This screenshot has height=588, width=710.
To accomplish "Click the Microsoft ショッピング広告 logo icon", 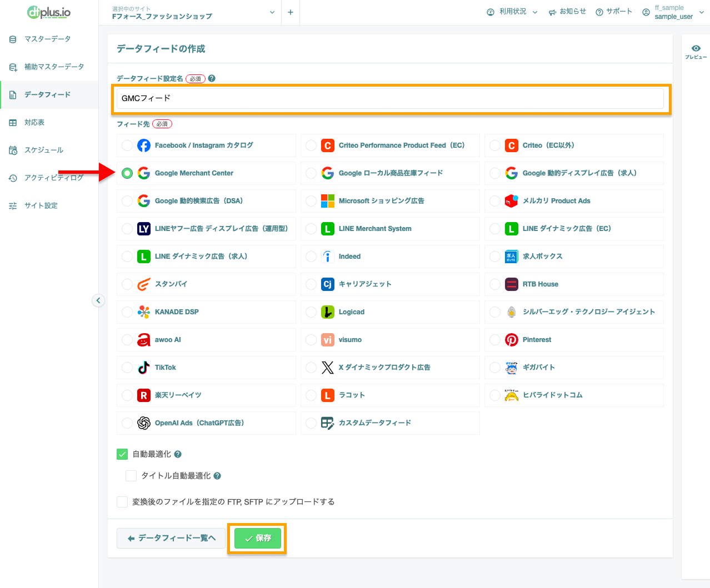I will click(x=328, y=201).
